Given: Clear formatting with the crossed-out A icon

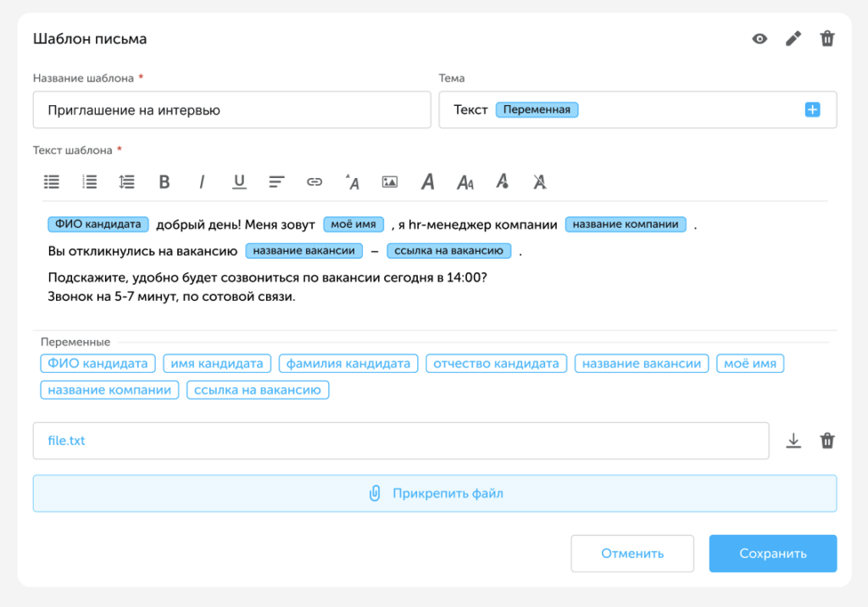Looking at the screenshot, I should pyautogui.click(x=539, y=181).
